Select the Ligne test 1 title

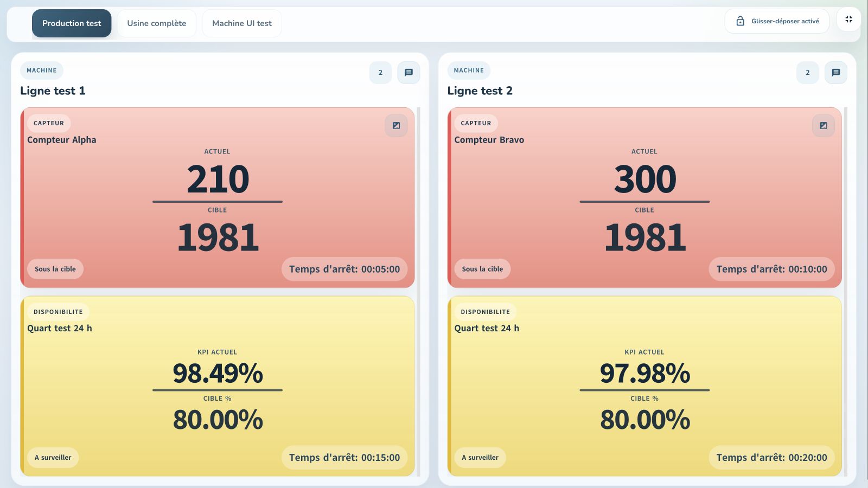53,91
